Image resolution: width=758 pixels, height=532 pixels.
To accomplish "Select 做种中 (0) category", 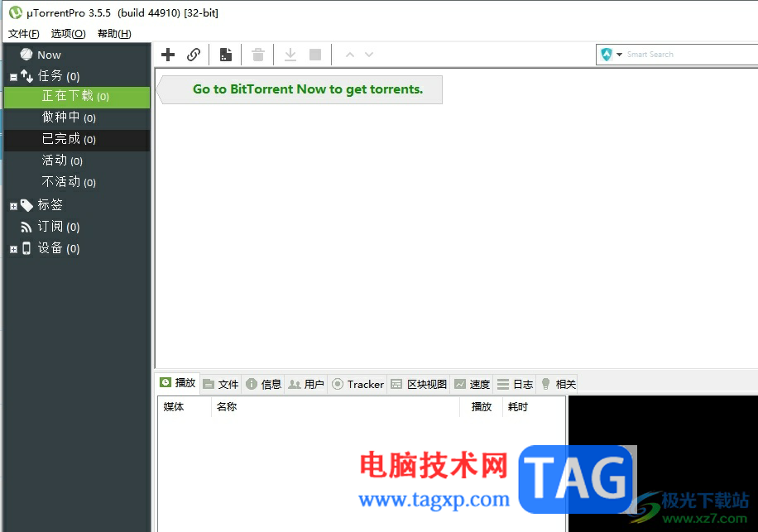I will click(x=77, y=117).
